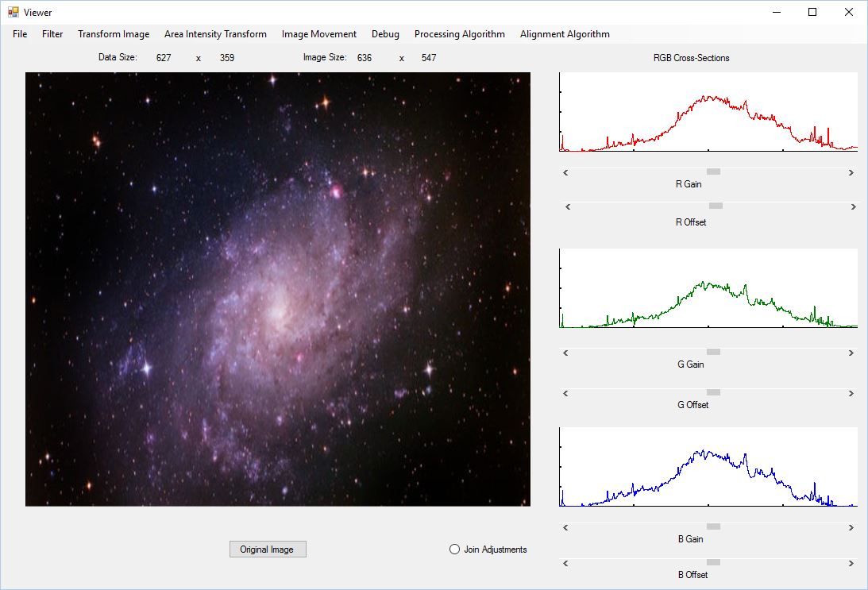Viewport: 868px width, 590px height.
Task: Click the blue channel cross-section graph
Action: [x=708, y=467]
